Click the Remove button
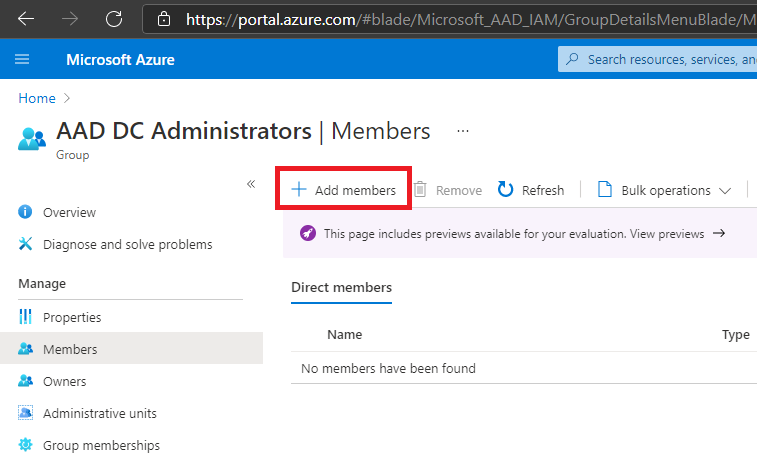Screen dimensions: 757x463 [x=448, y=190]
